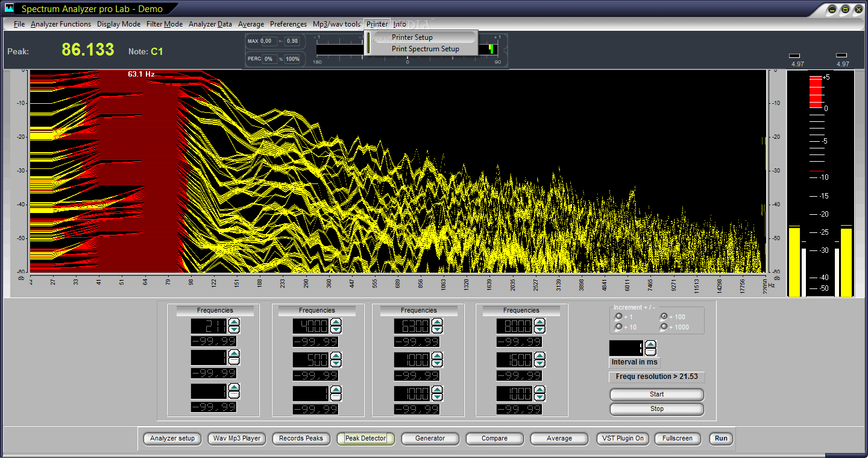The width and height of the screenshot is (868, 458).
Task: Open the Analyzer Functions menu
Action: click(x=61, y=24)
